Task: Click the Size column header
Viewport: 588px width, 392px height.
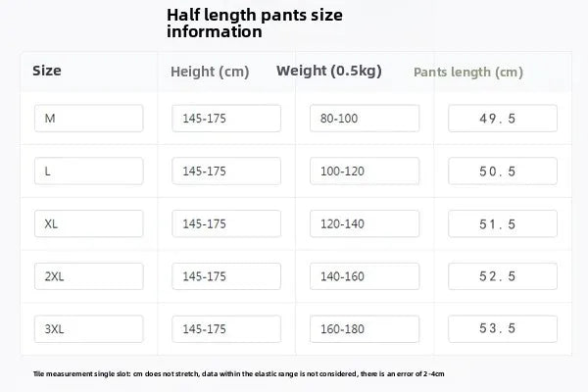Action: [x=49, y=71]
